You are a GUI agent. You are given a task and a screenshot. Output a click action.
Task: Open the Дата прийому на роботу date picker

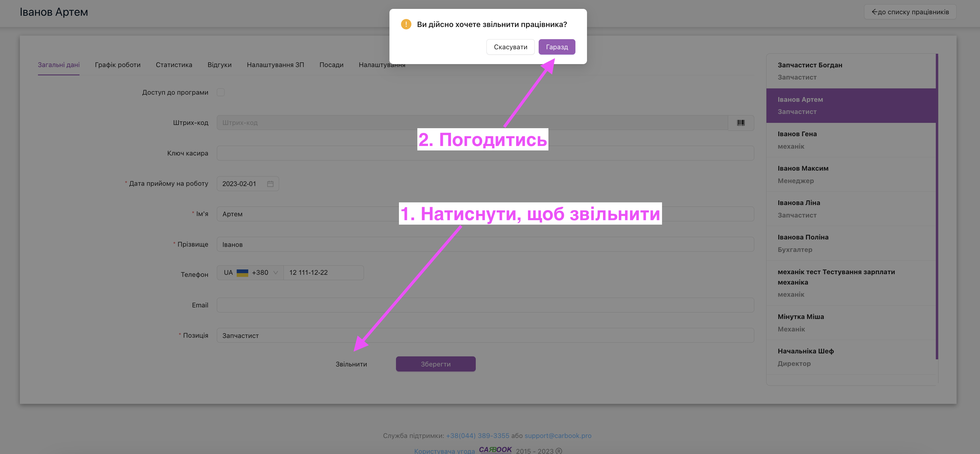pyautogui.click(x=244, y=184)
